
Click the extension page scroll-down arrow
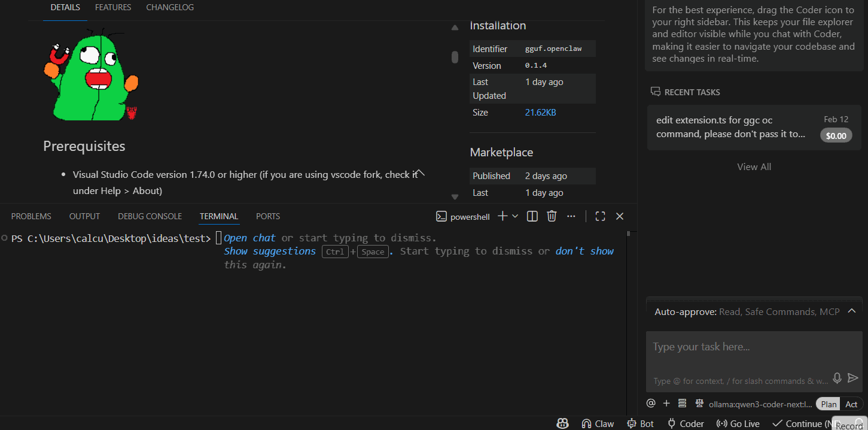coord(455,196)
